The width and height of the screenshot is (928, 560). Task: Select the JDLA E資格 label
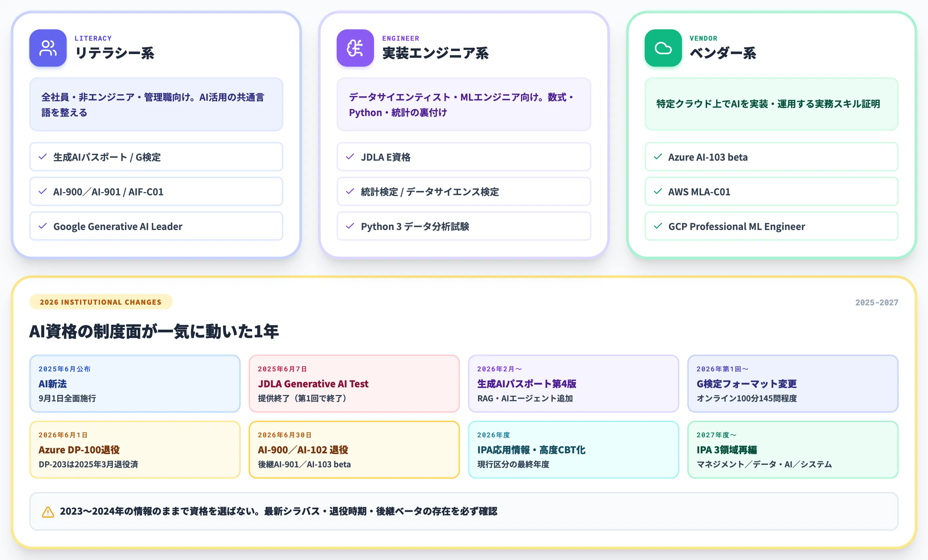(386, 157)
